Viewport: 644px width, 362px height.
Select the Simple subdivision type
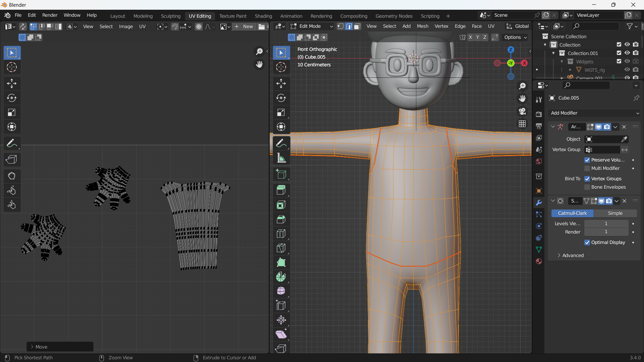(615, 213)
